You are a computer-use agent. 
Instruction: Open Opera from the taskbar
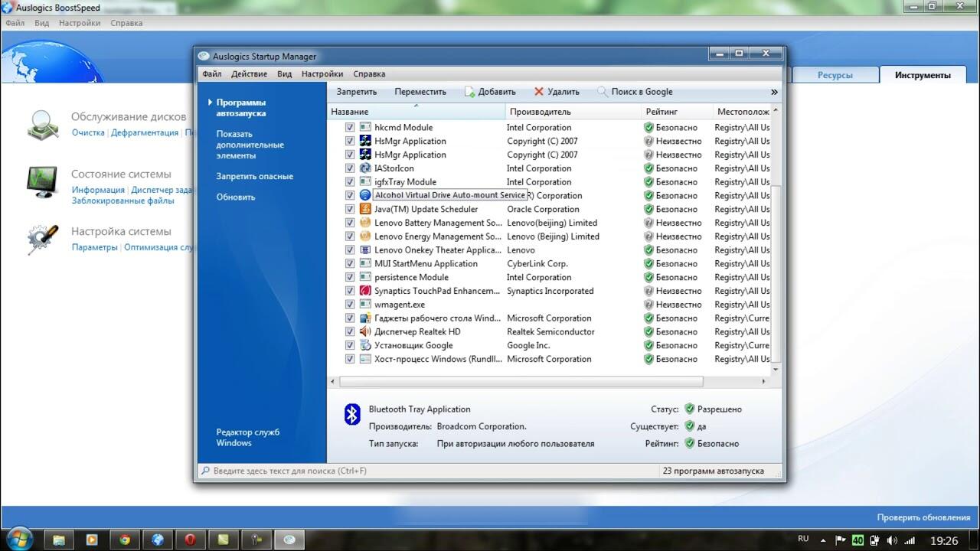click(x=190, y=540)
